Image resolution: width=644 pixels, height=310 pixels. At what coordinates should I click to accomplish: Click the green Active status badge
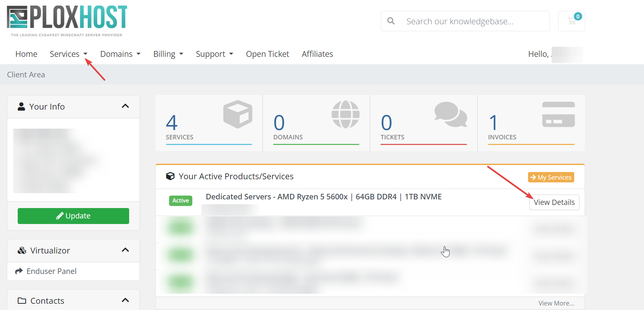pyautogui.click(x=181, y=200)
